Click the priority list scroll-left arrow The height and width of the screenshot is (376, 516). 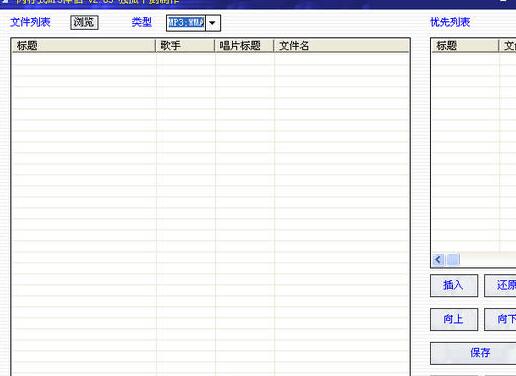438,259
